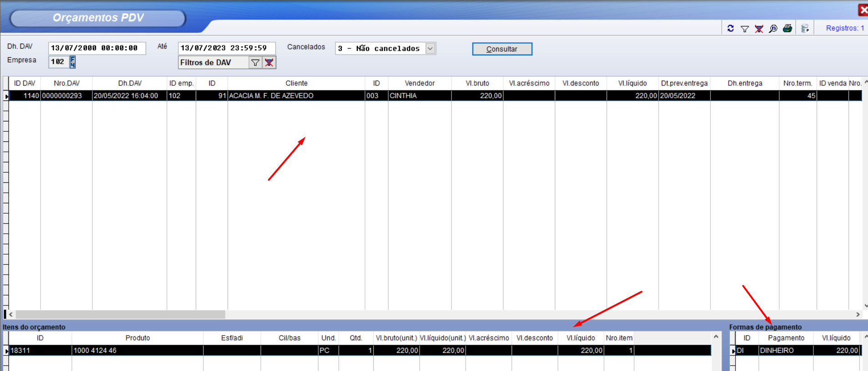Click the Nro.DAV column header
This screenshot has height=371, width=868.
66,83
